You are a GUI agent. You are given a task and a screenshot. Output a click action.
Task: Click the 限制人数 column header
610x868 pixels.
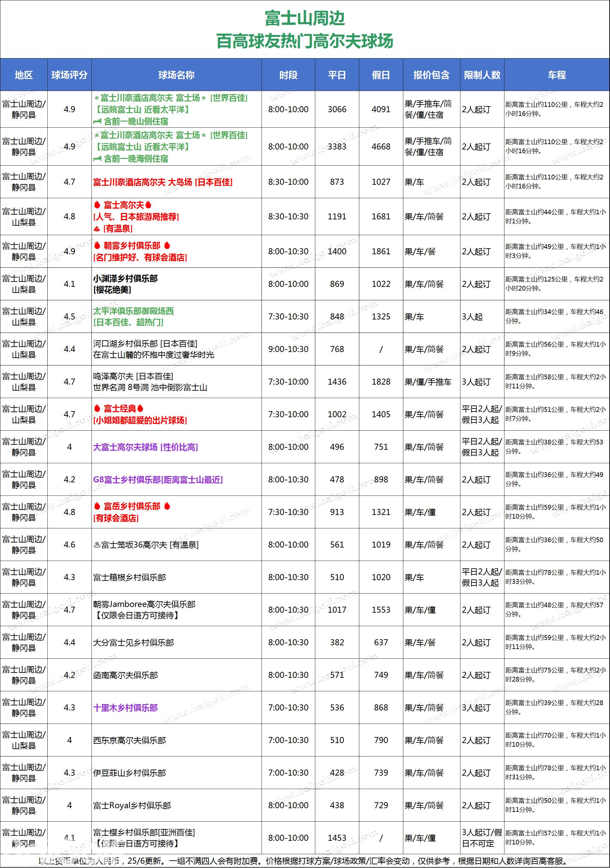[482, 75]
